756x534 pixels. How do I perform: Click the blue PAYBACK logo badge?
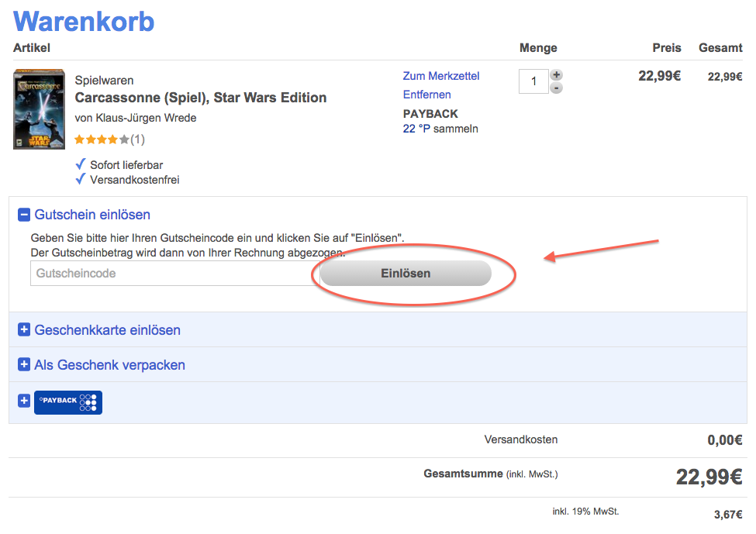coord(68,401)
